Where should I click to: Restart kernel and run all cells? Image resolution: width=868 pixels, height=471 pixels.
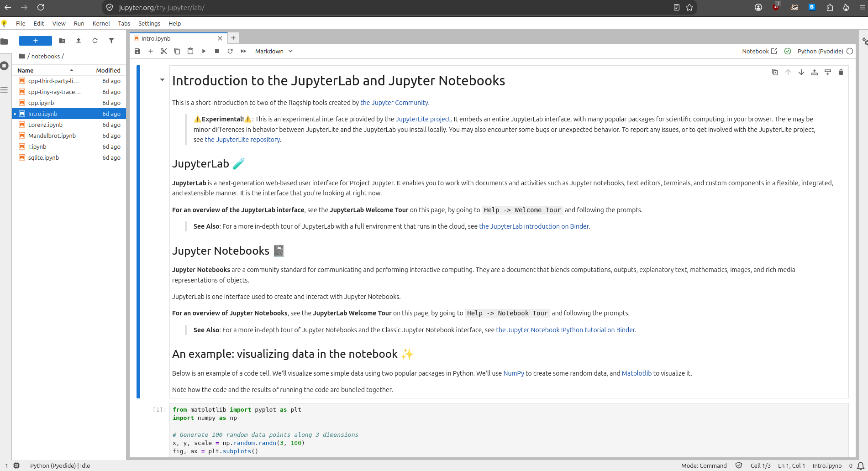click(243, 51)
